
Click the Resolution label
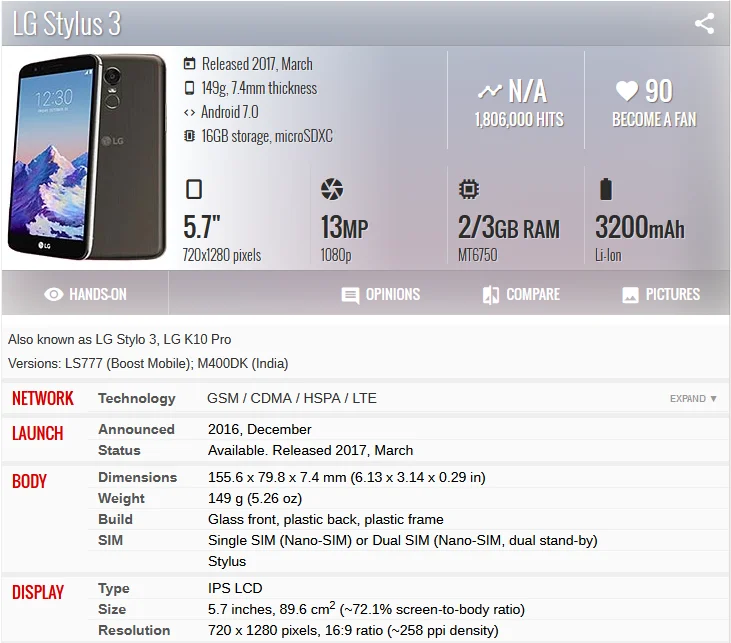[x=134, y=630]
